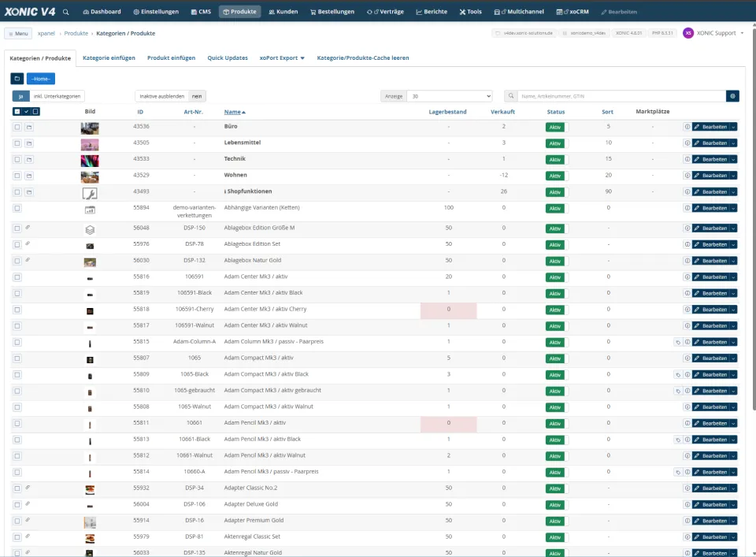Sort by the Name column header
This screenshot has height=557, width=756.
(x=235, y=112)
